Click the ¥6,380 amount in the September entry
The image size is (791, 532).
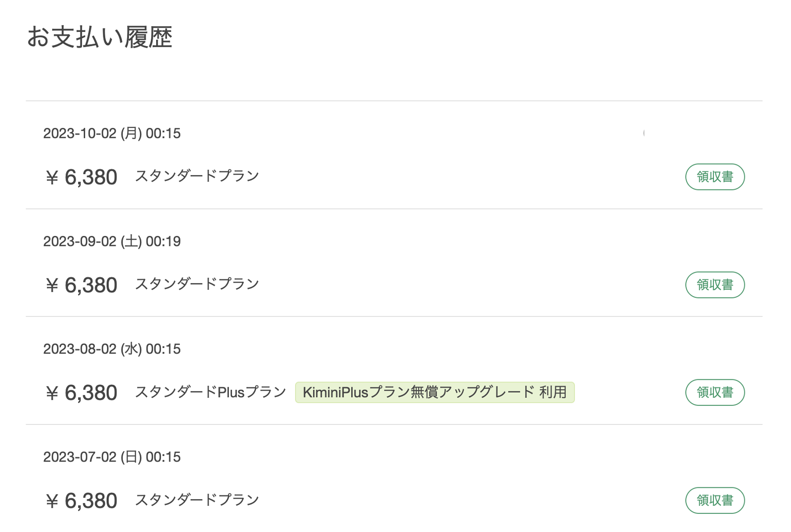tap(81, 285)
